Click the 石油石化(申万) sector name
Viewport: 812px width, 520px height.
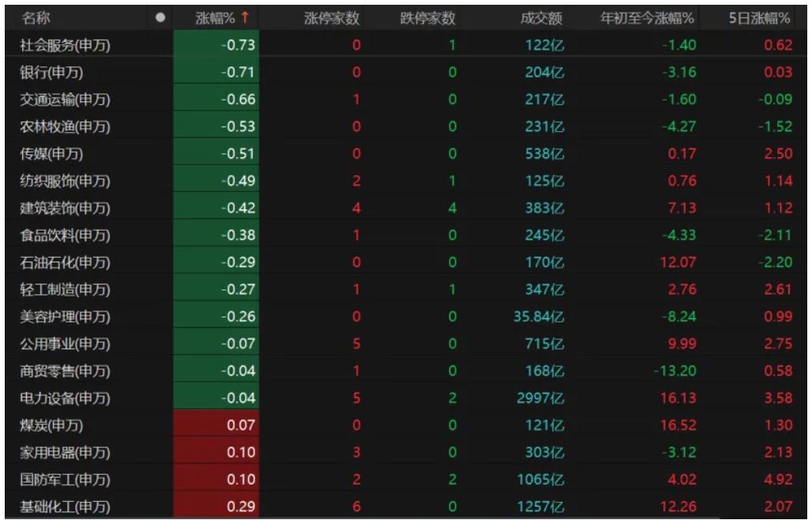pos(65,262)
